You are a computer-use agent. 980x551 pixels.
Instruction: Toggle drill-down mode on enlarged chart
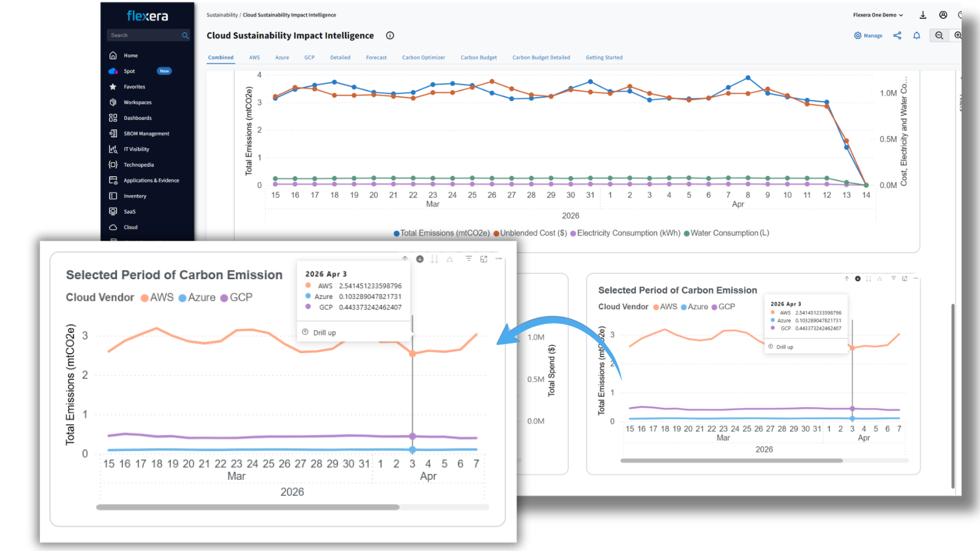click(x=420, y=259)
